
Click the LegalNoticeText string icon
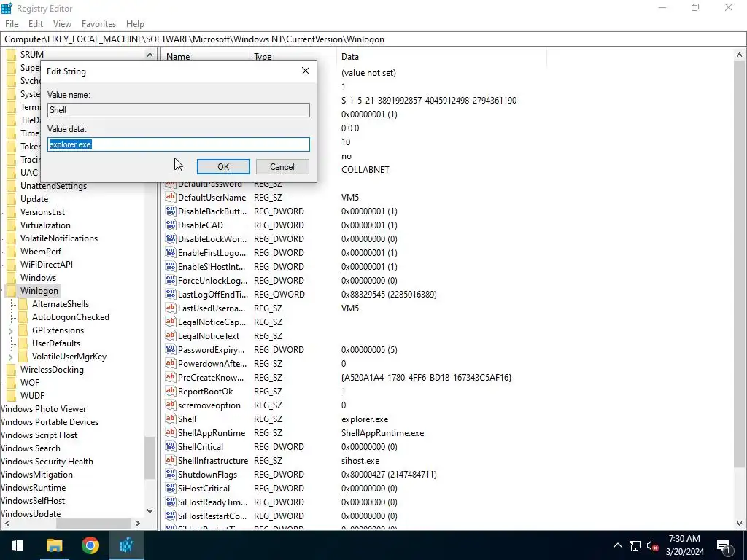coord(171,335)
